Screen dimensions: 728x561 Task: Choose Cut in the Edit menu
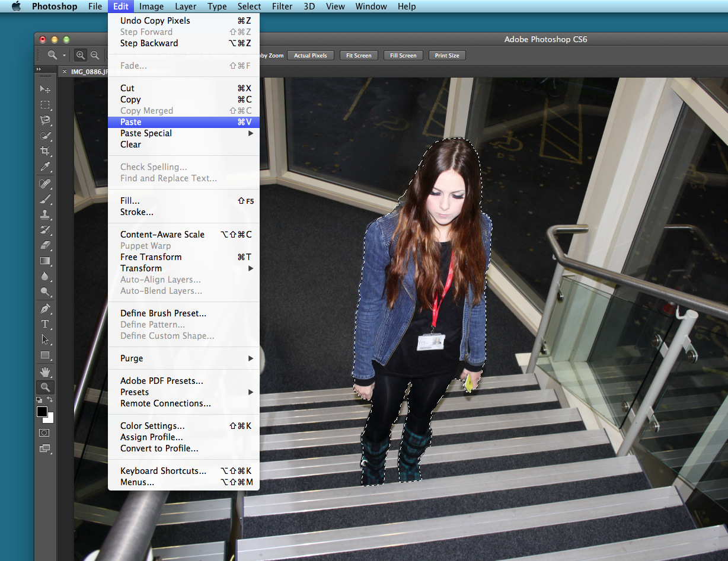coord(184,88)
